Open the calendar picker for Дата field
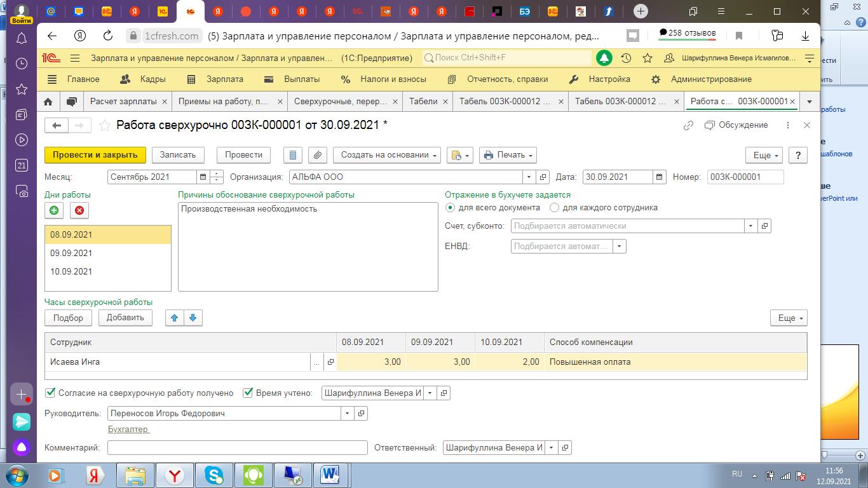This screenshot has height=488, width=868. point(660,177)
